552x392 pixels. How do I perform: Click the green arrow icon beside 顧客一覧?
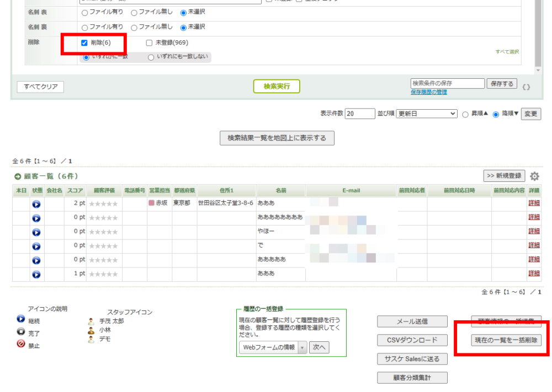pos(18,176)
